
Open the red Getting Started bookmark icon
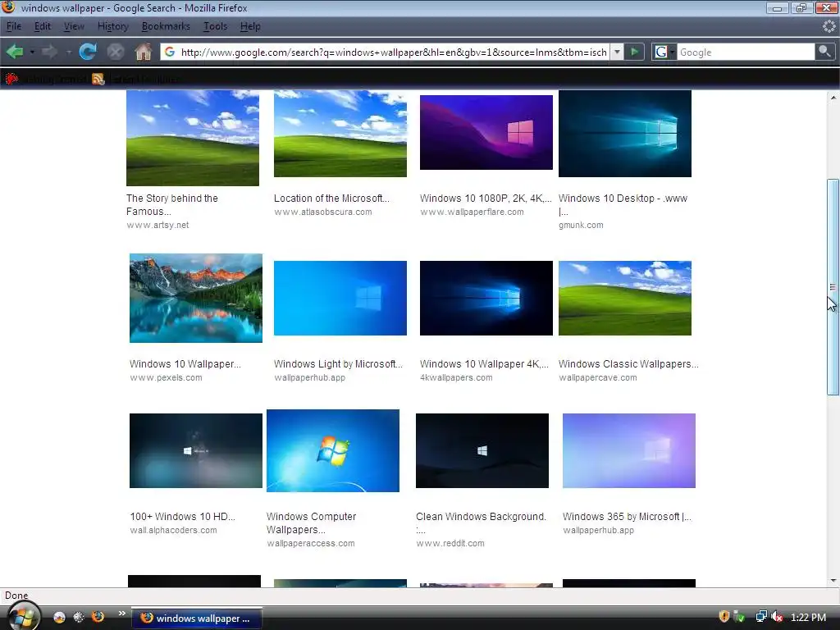tap(11, 80)
